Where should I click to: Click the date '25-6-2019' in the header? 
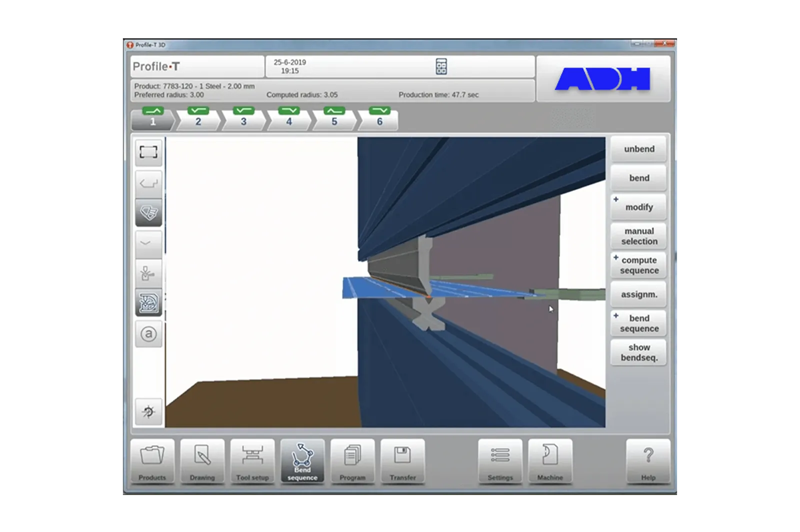(x=289, y=62)
